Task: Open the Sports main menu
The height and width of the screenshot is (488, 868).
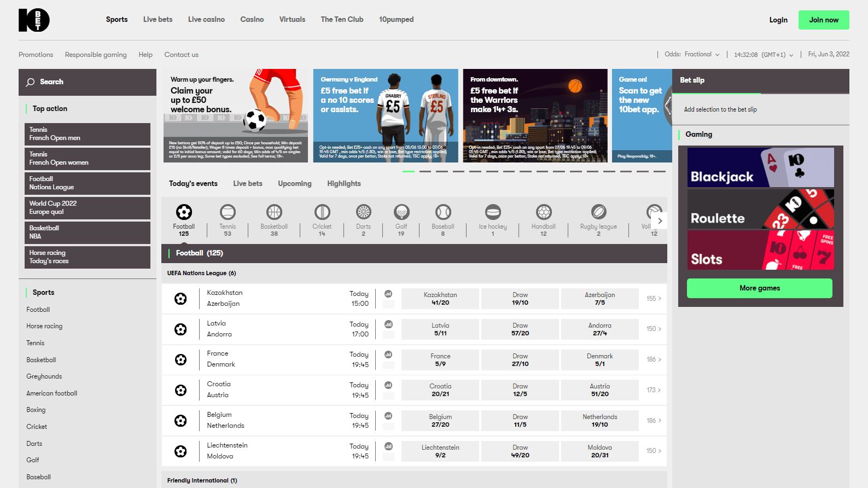Action: coord(116,20)
